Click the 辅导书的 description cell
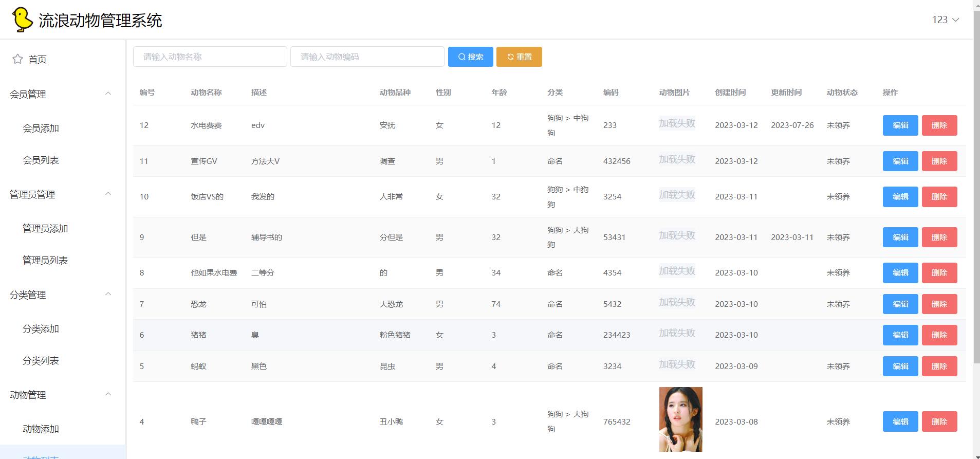This screenshot has height=459, width=980. [x=267, y=237]
